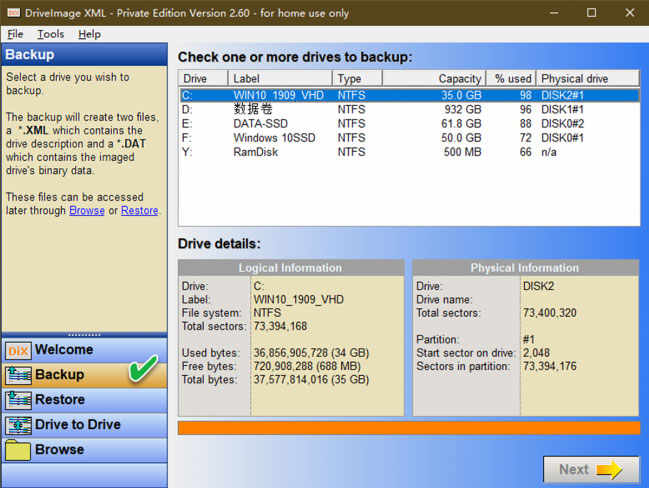Click the Windows 10SSD label cell
The width and height of the screenshot is (649, 488).
point(274,137)
